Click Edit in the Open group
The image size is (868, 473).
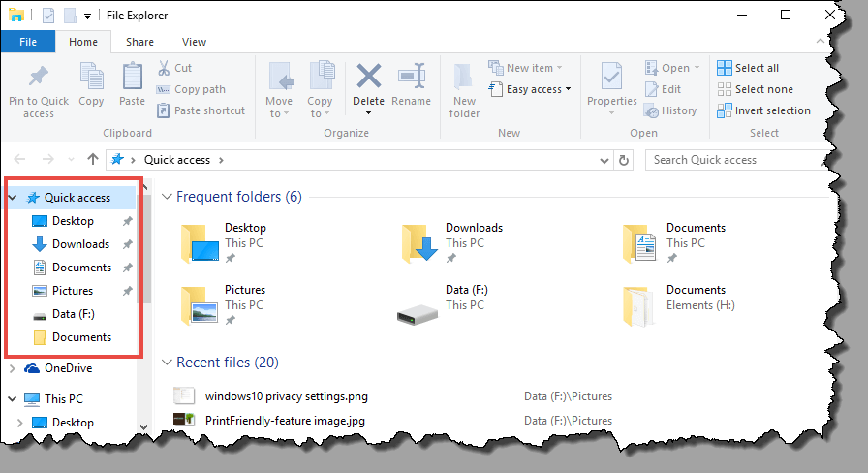(x=664, y=89)
